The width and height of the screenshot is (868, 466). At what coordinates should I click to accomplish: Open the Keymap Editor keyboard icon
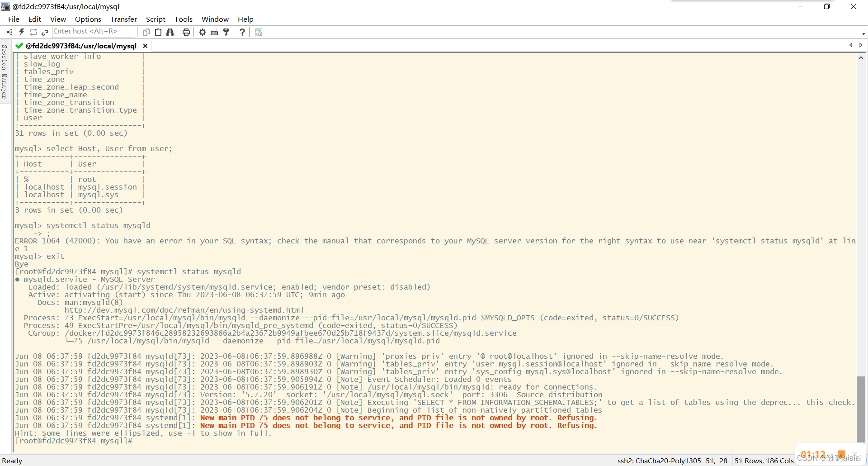[x=214, y=32]
